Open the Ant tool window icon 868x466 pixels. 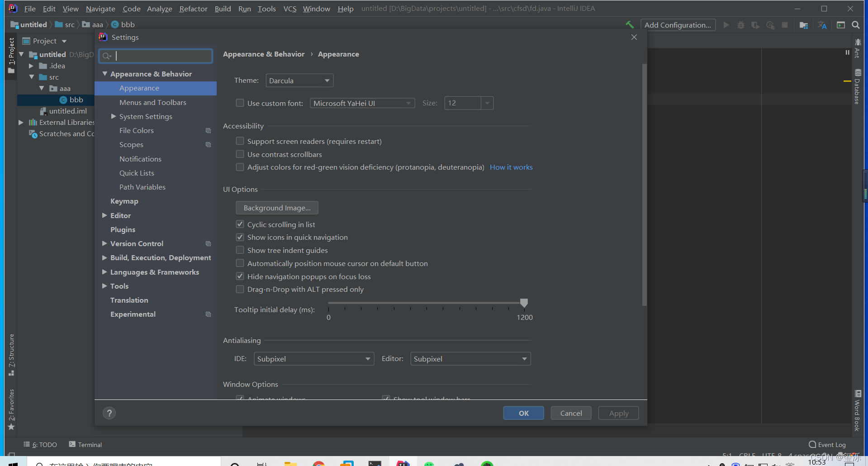click(858, 48)
